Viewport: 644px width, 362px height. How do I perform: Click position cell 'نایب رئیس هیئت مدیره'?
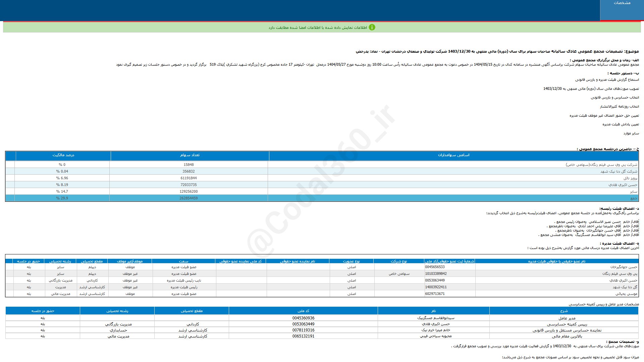(x=184, y=281)
